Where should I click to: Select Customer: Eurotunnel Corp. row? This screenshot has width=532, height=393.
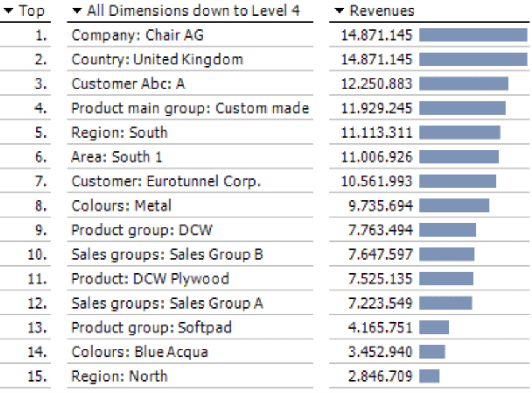click(166, 181)
